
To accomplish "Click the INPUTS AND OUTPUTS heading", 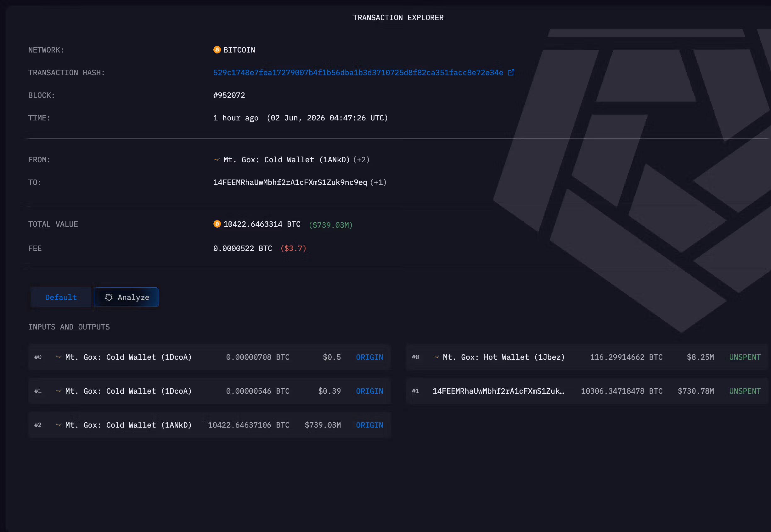I will coord(69,327).
